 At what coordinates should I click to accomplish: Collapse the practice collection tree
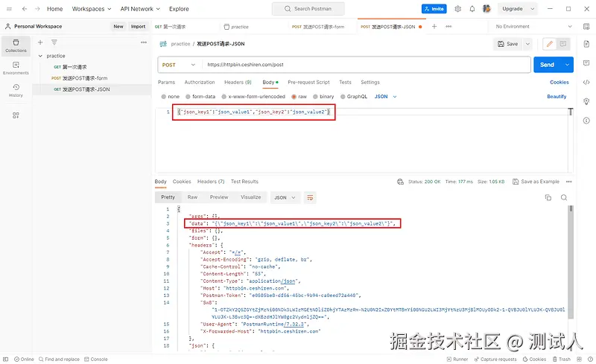(x=40, y=56)
